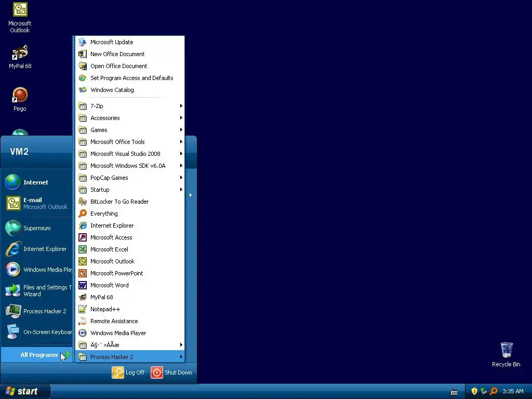Click the Open Office Document icon
The height and width of the screenshot is (399, 532).
point(83,66)
